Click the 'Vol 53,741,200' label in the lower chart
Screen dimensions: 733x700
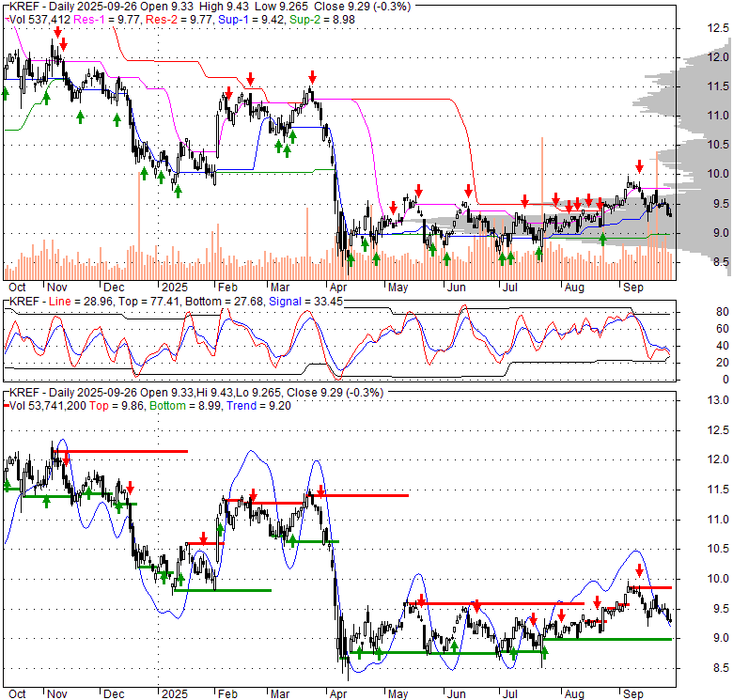tap(48, 406)
